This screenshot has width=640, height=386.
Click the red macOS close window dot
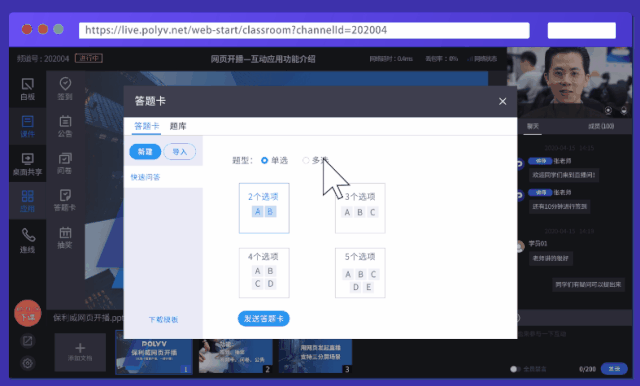[27, 29]
